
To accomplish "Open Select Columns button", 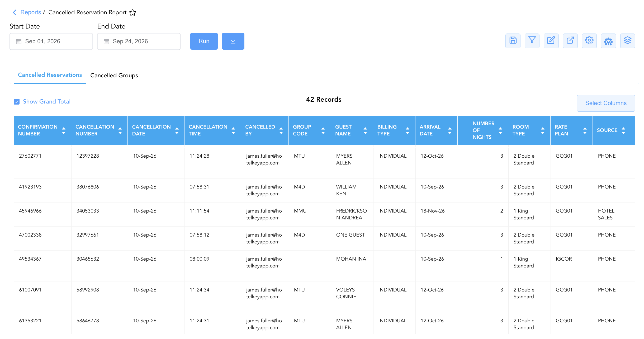I will tap(606, 103).
